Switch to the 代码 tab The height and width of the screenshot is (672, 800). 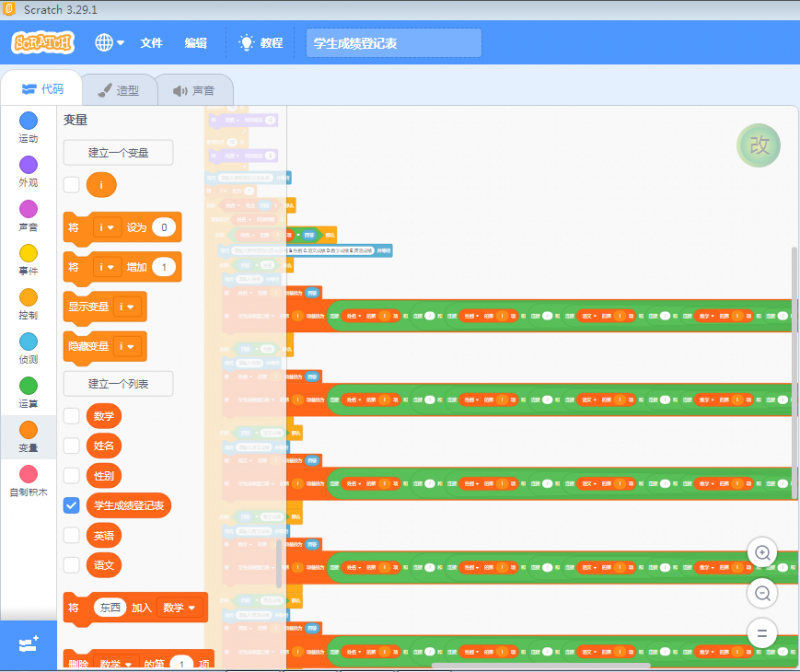point(42,89)
